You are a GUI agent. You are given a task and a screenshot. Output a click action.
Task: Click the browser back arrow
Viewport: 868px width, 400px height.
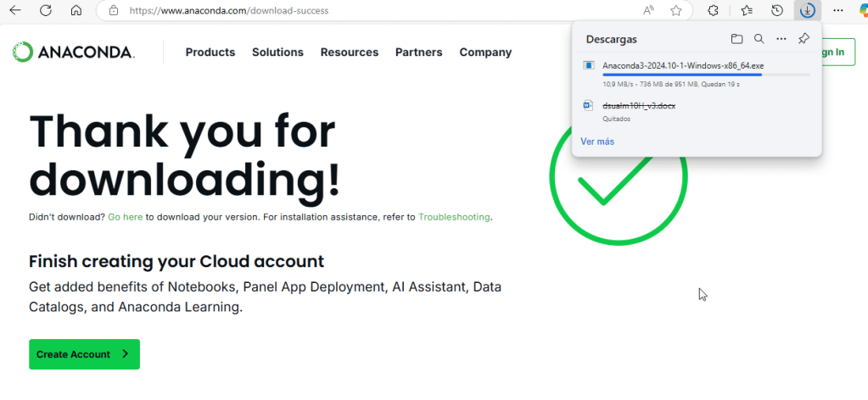point(17,11)
